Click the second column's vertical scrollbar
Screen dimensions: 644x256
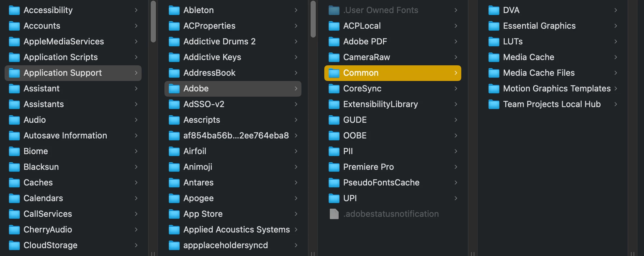click(x=313, y=20)
